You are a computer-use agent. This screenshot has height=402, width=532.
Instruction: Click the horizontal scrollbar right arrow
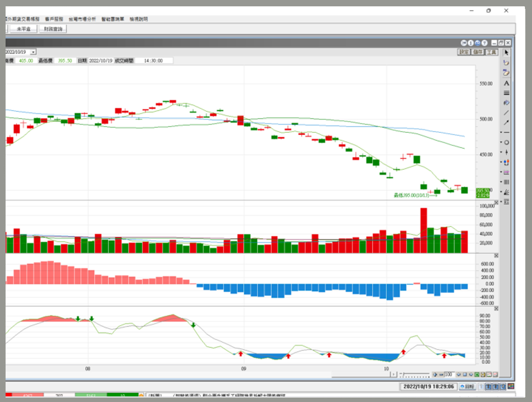tap(394, 374)
